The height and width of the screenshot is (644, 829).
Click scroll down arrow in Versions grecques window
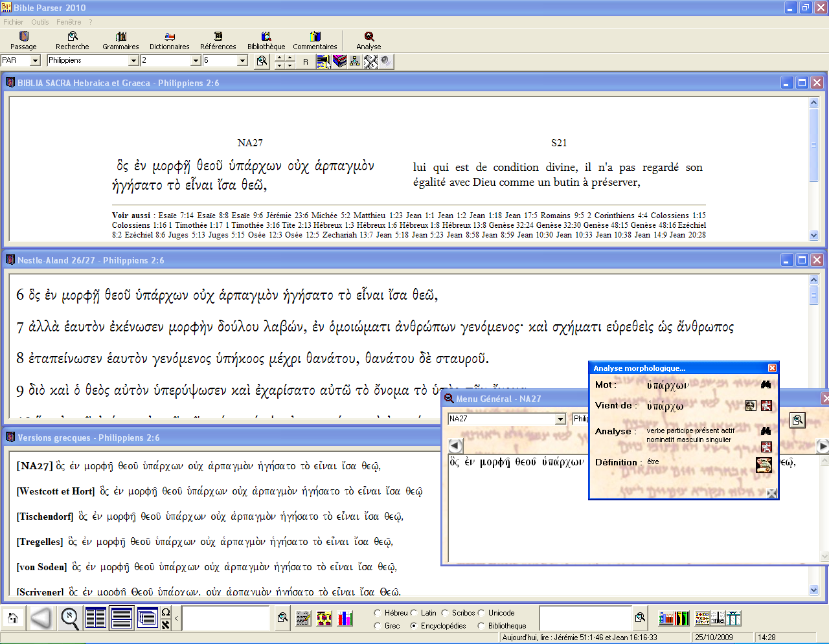814,590
